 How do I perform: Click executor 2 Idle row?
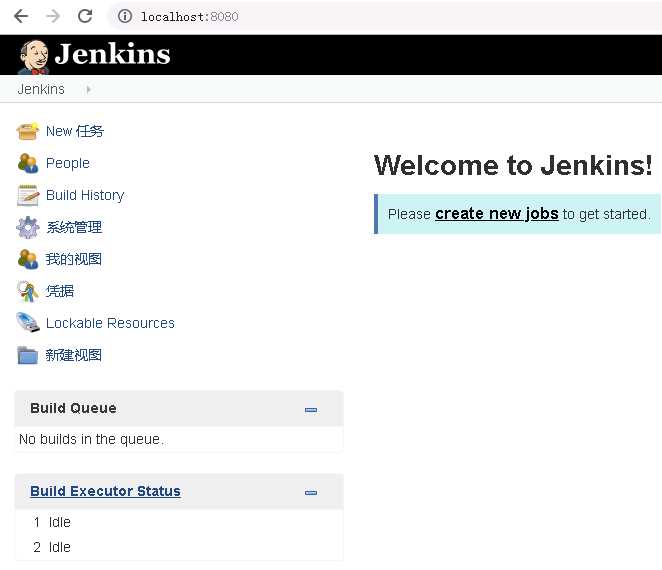click(x=179, y=548)
